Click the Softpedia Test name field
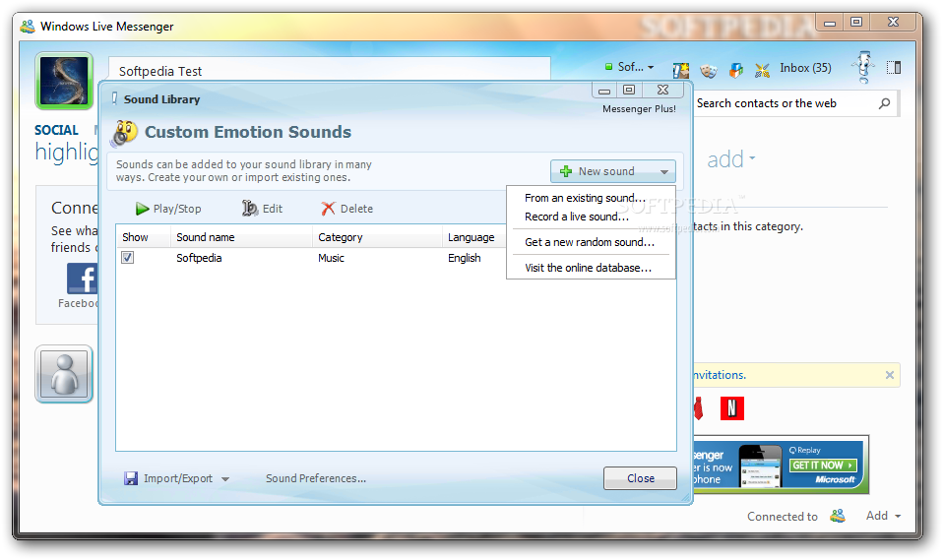943x560 pixels. coord(329,71)
